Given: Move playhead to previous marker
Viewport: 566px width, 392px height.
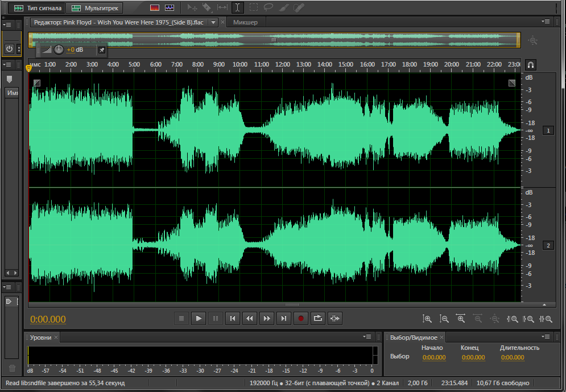Looking at the screenshot, I should (x=233, y=319).
